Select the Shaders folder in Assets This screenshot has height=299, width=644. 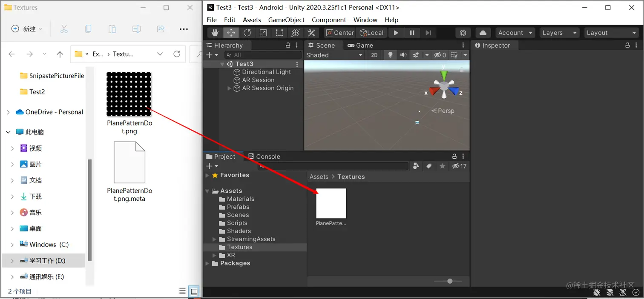[x=239, y=231]
